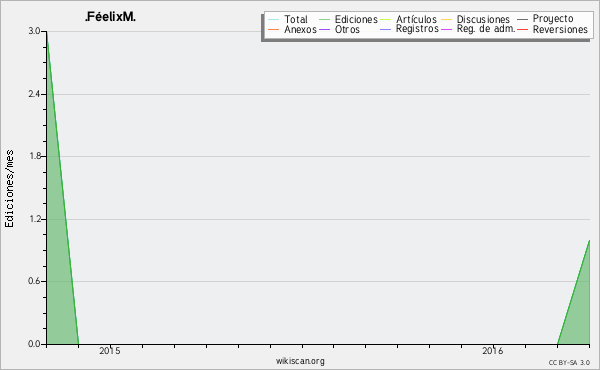The image size is (600, 370).
Task: Click the y-axis label Ediciones/mes
Action: pos(9,189)
